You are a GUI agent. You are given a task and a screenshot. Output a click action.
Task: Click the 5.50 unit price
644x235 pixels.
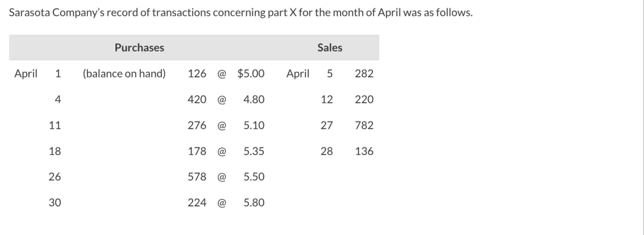[x=253, y=177]
